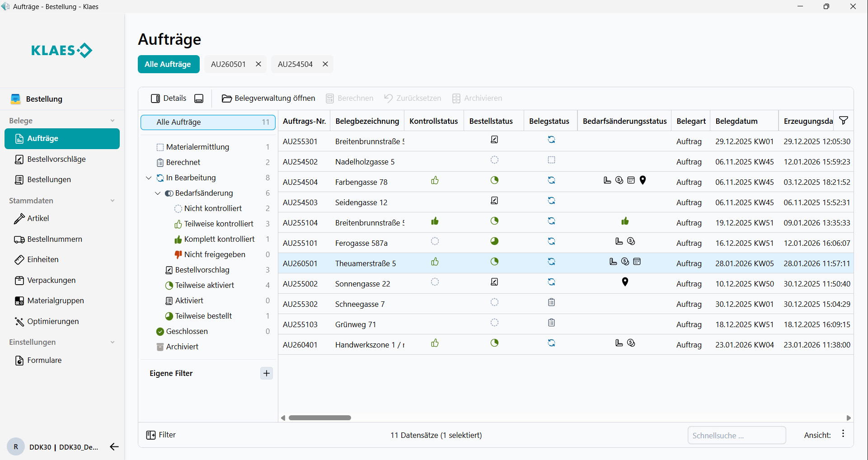Open the Optimierungen sidebar item
This screenshot has height=460, width=868.
point(53,321)
